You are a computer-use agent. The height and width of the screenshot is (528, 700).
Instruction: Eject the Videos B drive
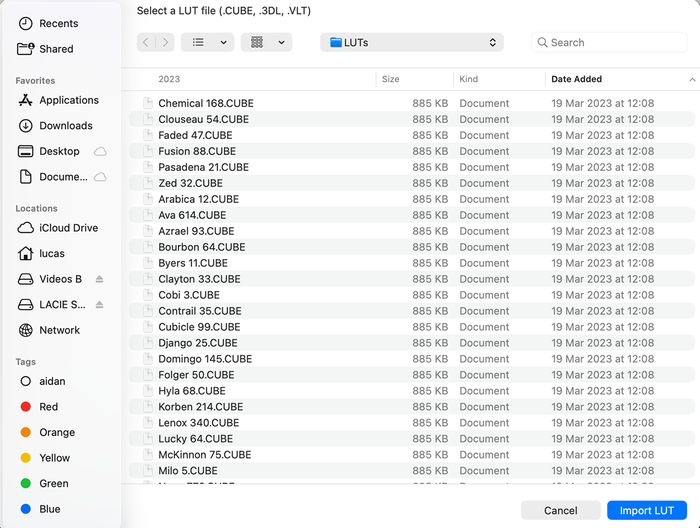[100, 279]
